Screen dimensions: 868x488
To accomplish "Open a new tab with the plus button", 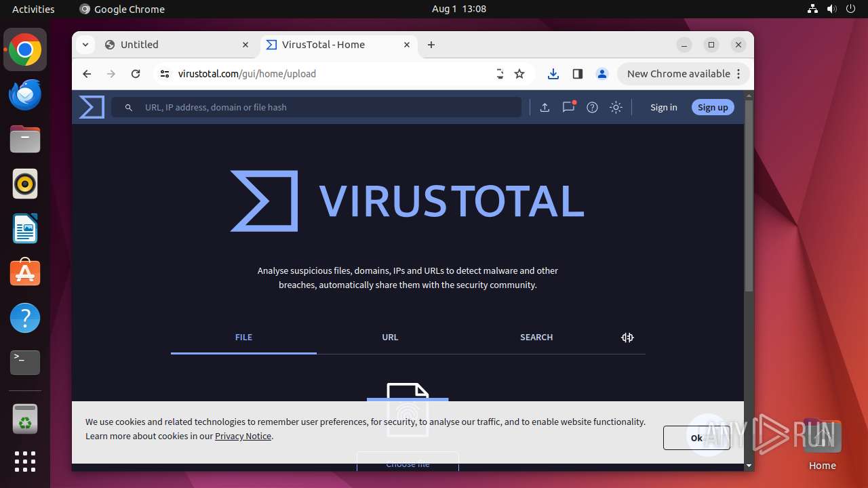I will 431,45.
